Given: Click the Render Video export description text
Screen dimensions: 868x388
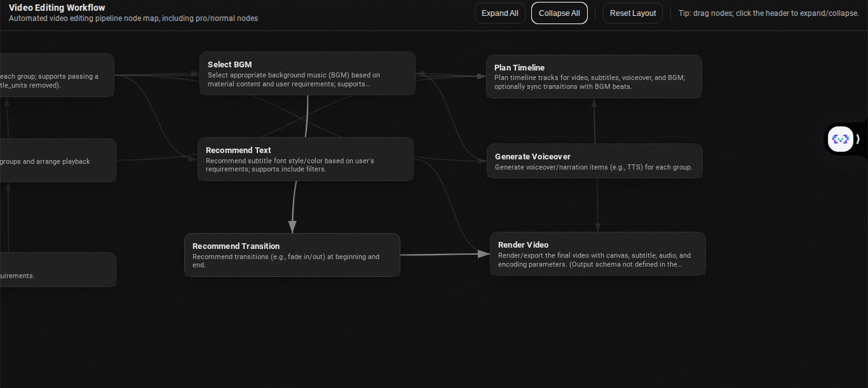Looking at the screenshot, I should [x=594, y=260].
